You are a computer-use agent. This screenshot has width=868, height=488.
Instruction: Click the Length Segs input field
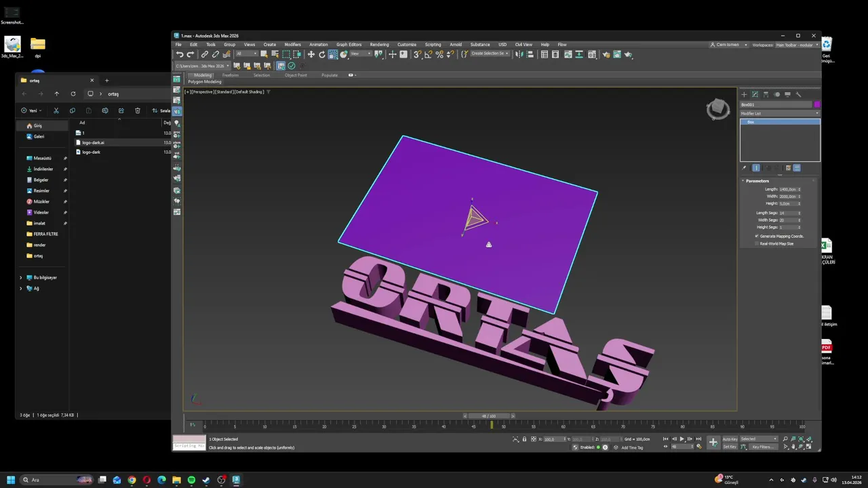coord(787,213)
